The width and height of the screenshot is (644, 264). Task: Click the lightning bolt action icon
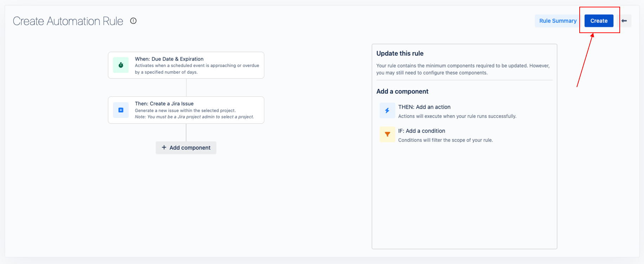pos(387,111)
